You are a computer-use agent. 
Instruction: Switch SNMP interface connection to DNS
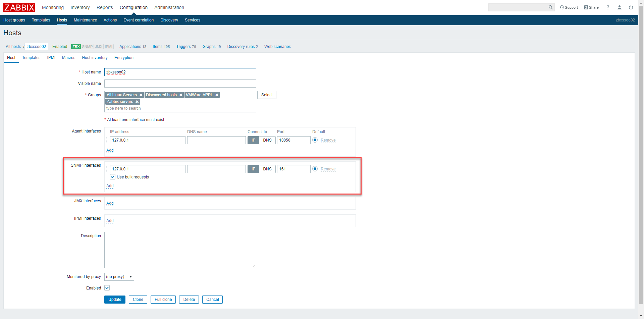click(267, 169)
